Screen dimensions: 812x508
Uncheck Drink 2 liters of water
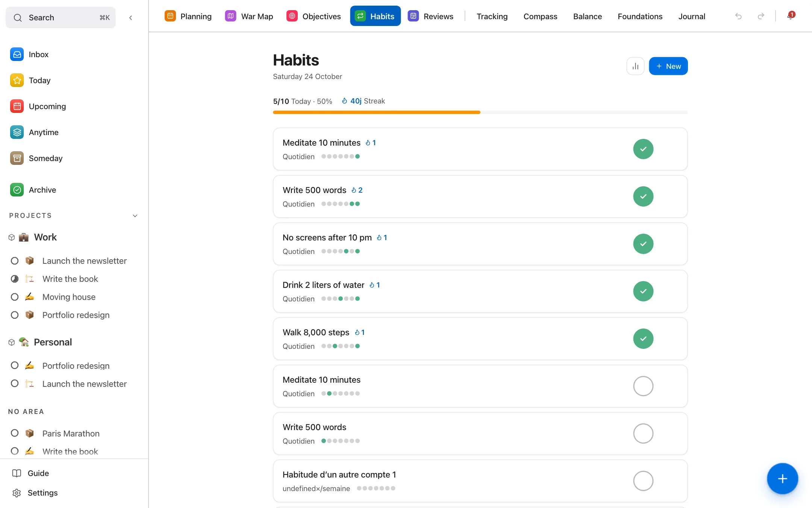(643, 291)
